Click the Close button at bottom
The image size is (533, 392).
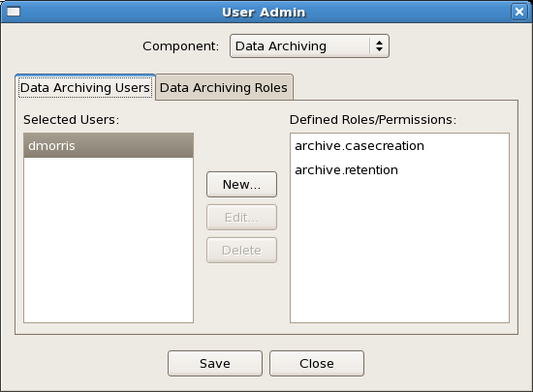click(x=317, y=364)
